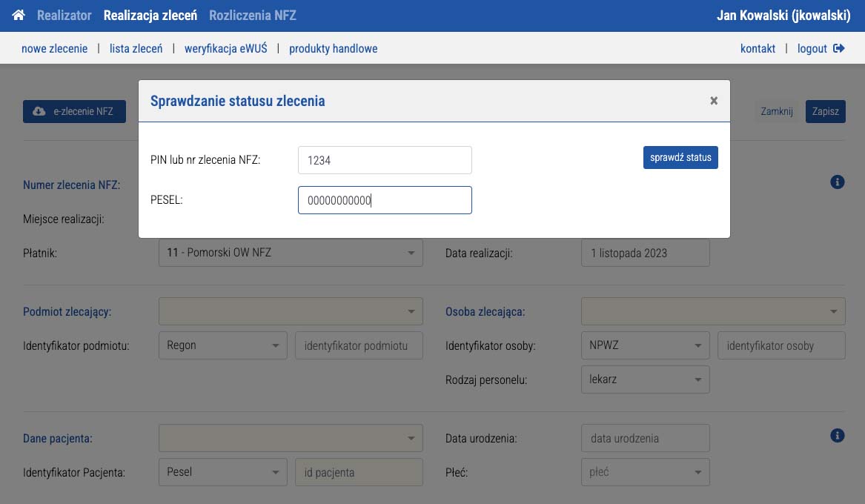
Task: Click the Zapisz button
Action: (825, 111)
